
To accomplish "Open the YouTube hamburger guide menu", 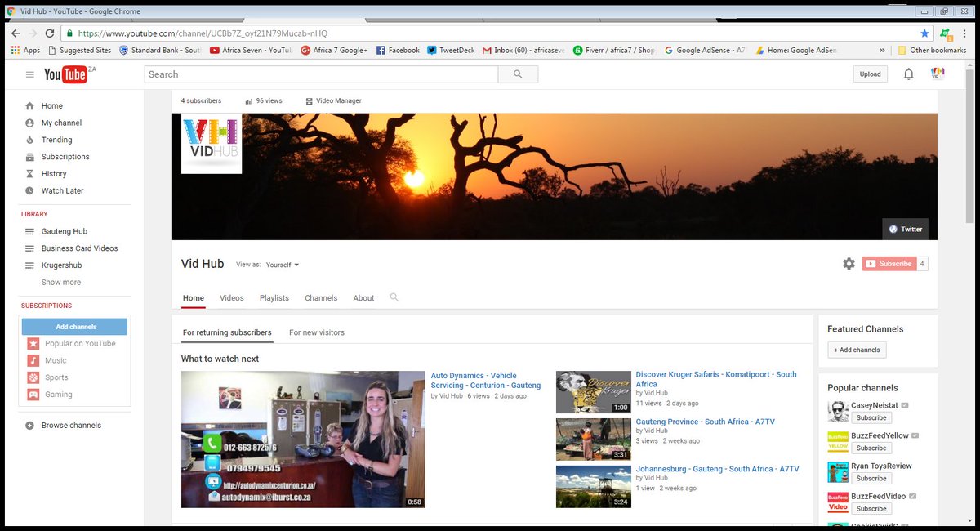I will pos(30,74).
